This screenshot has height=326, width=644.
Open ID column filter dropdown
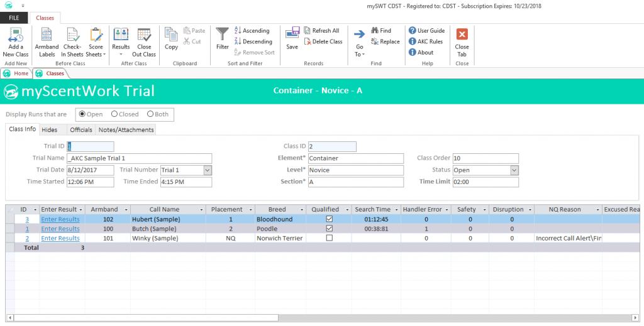[x=35, y=210]
